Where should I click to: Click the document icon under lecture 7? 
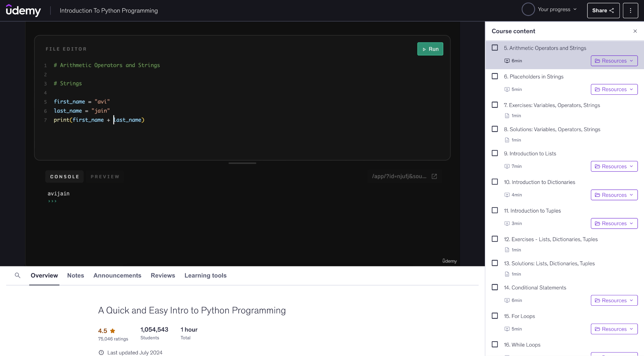coord(507,116)
